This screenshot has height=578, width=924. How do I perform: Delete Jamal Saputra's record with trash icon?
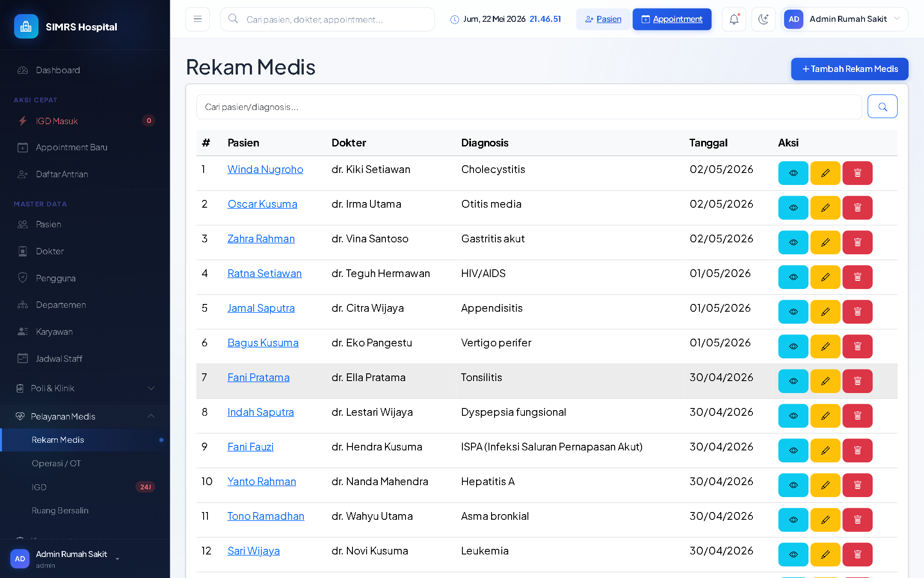(x=857, y=312)
